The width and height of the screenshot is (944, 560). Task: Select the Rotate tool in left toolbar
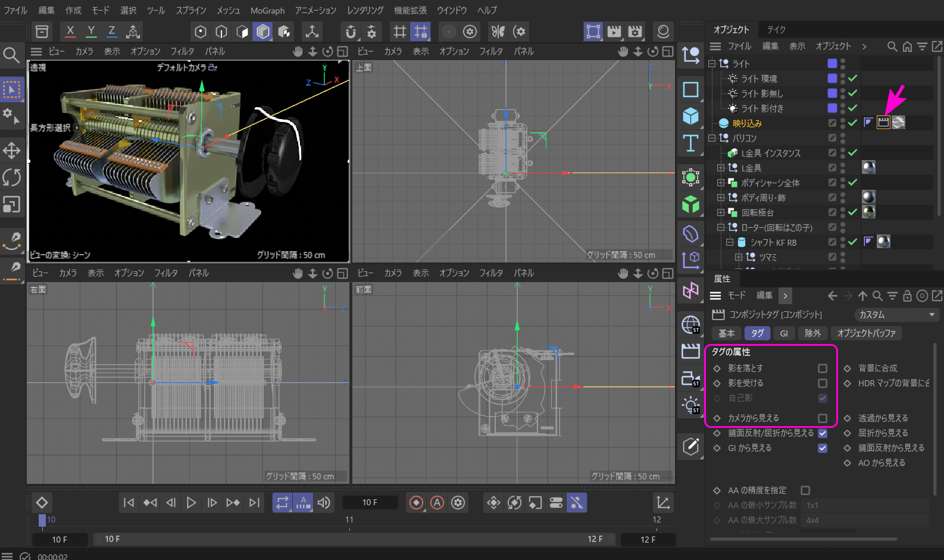[x=11, y=177]
